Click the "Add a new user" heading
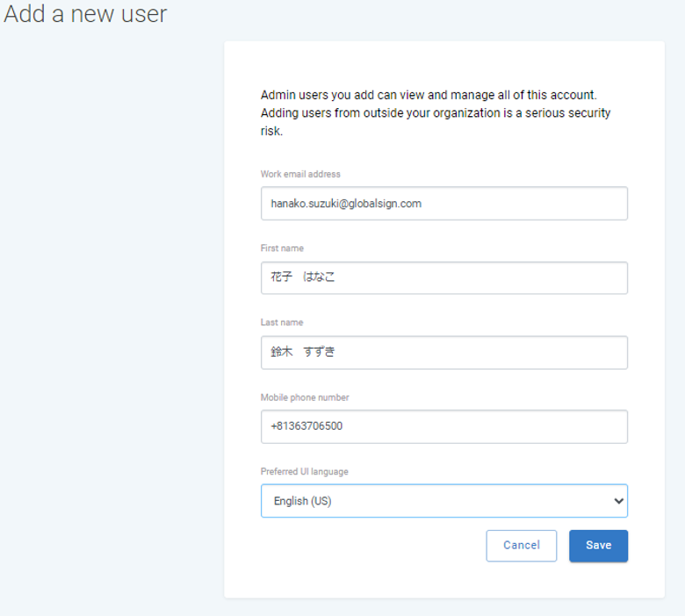 pyautogui.click(x=85, y=15)
